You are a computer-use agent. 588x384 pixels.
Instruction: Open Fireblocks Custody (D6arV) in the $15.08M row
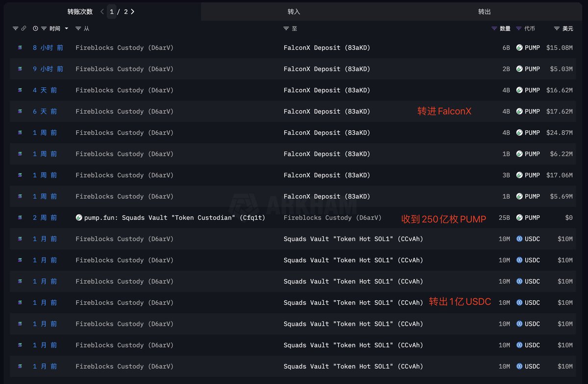(x=124, y=48)
